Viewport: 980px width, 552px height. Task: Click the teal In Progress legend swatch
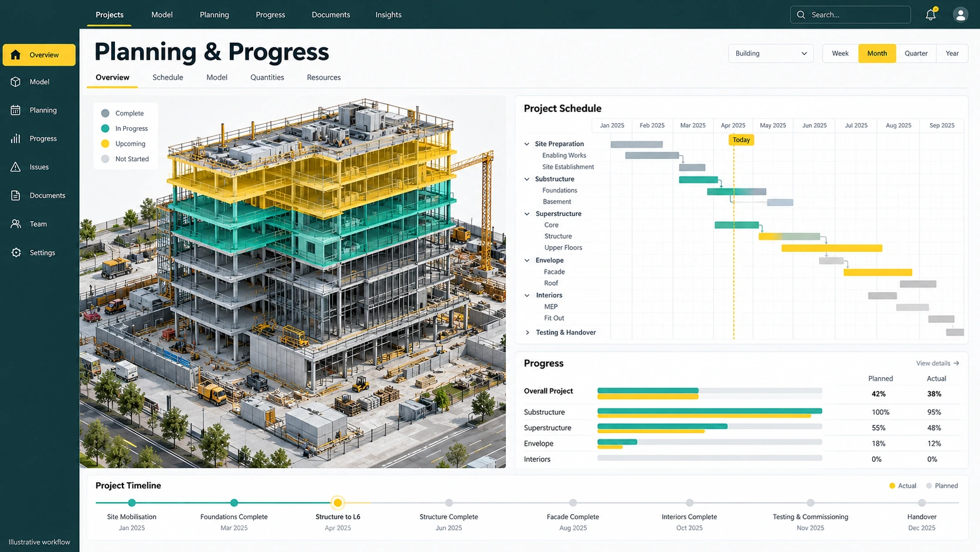(x=106, y=128)
